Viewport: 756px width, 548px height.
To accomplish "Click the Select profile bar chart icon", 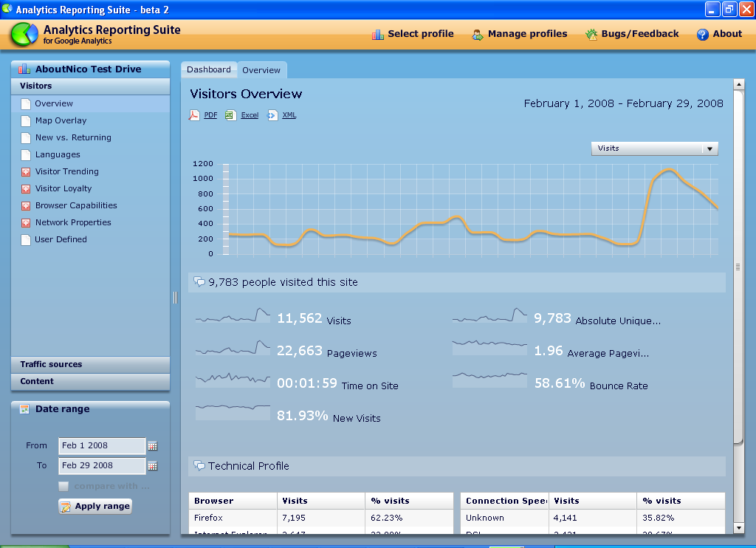I will pyautogui.click(x=377, y=34).
